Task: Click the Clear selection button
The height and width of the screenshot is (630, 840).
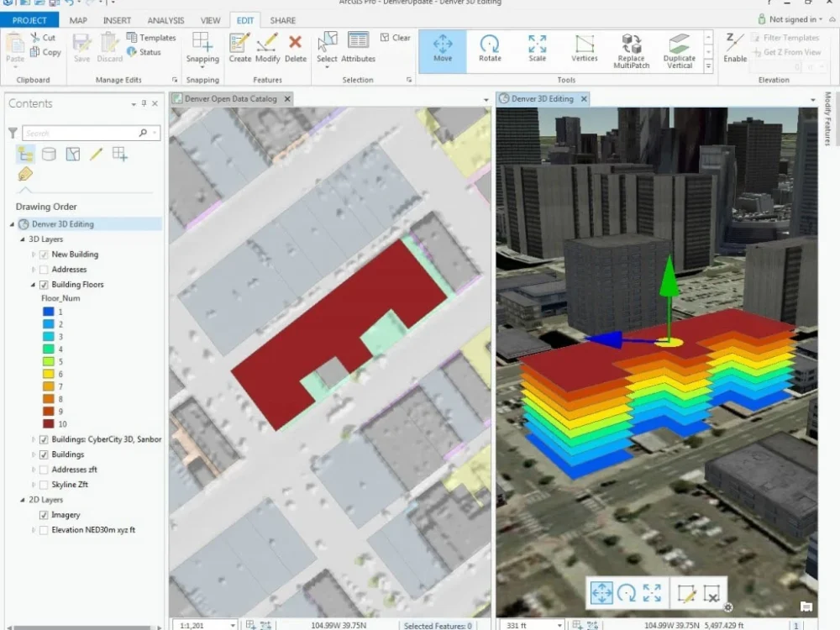Action: pyautogui.click(x=395, y=37)
